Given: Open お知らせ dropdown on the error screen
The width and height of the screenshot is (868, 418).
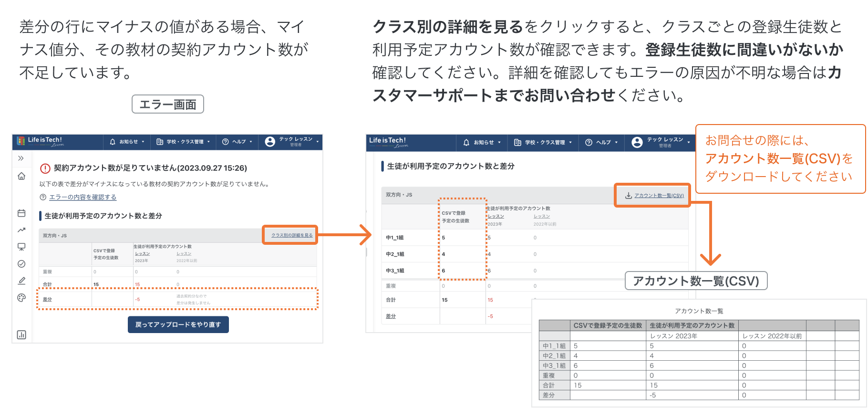Looking at the screenshot, I should (127, 142).
